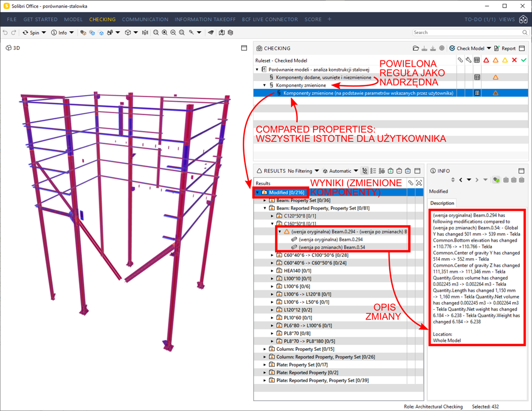Click the light-blue hide components cube icon
The width and height of the screenshot is (532, 411).
(x=101, y=33)
